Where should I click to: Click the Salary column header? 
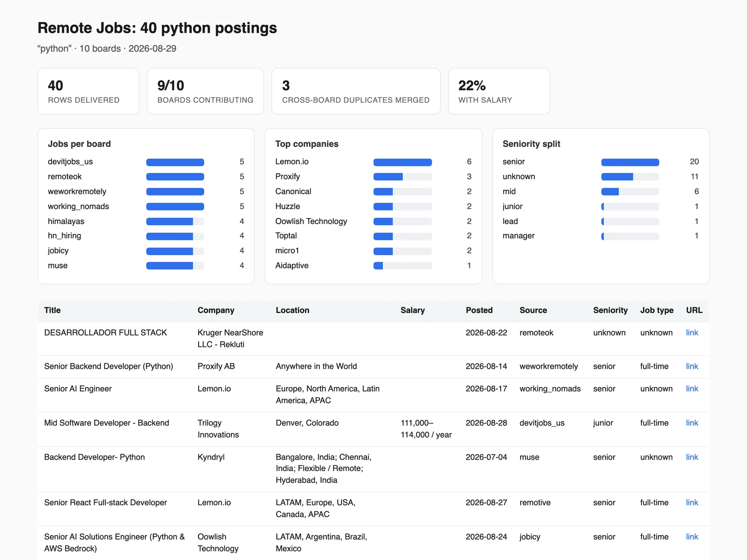tap(413, 310)
